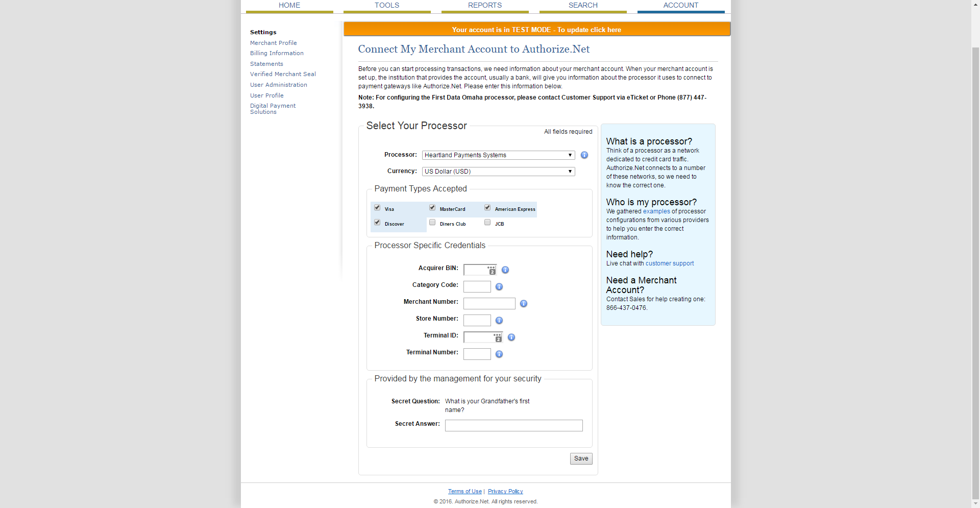Open Merchant Profile settings
980x508 pixels.
[x=274, y=43]
